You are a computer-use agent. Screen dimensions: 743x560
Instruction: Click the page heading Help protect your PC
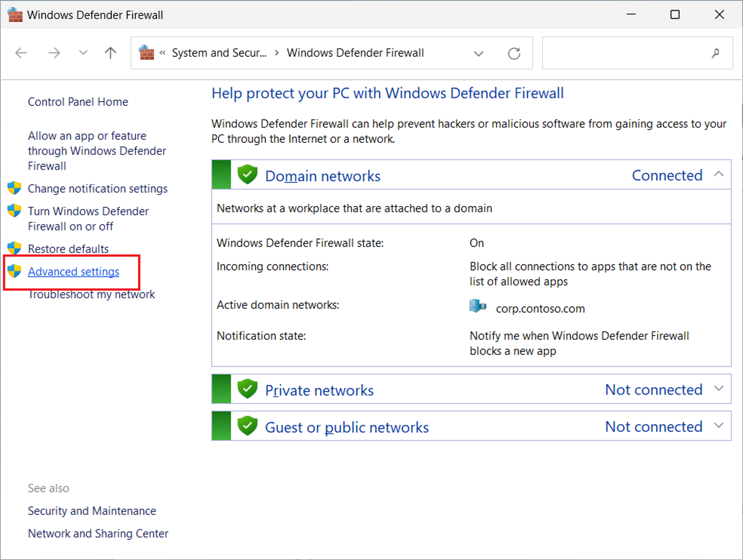(x=387, y=93)
